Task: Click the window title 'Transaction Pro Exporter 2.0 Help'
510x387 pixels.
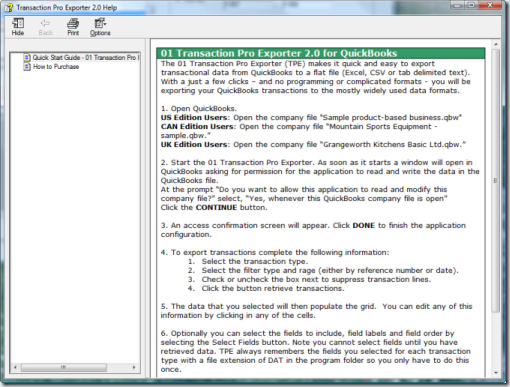Action: coord(67,7)
